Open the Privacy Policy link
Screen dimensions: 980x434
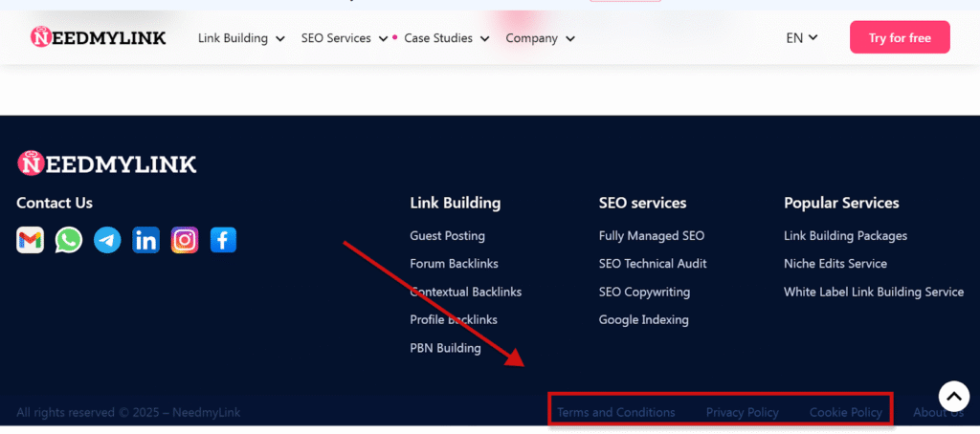coord(743,412)
